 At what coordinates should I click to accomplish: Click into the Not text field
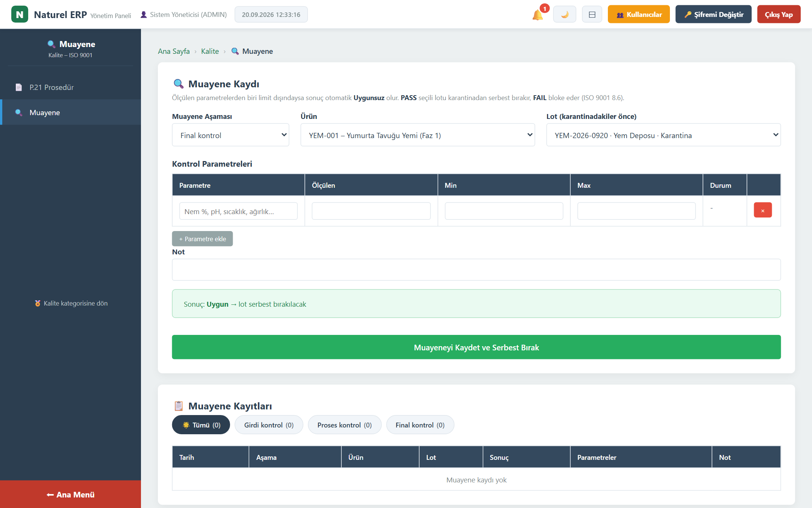[x=476, y=270]
